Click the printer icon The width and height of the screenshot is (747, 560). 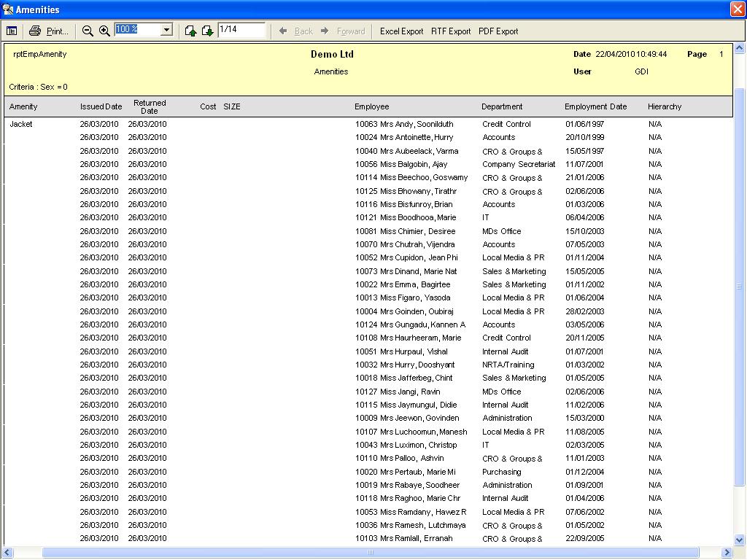(x=35, y=31)
